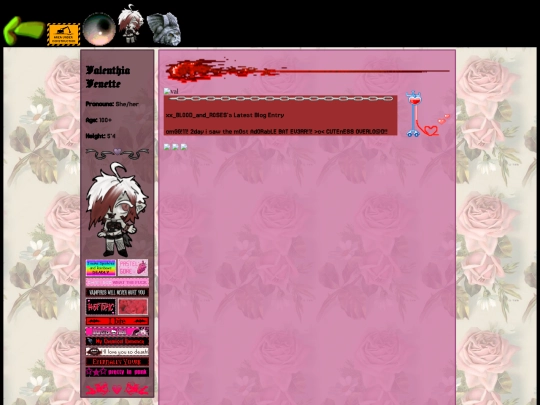Click the 'Eternally Young' banner
540x405 pixels.
(x=117, y=362)
